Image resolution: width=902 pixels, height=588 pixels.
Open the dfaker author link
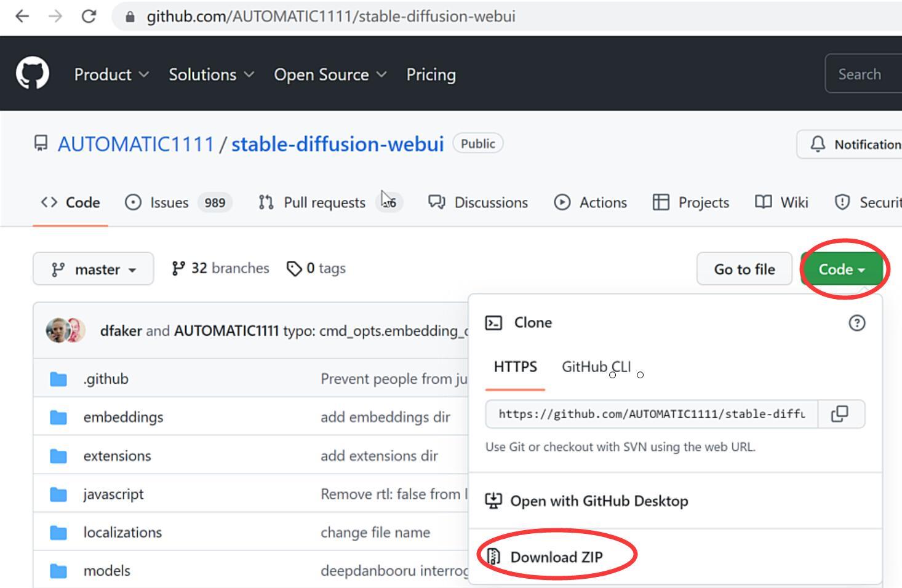pyautogui.click(x=121, y=330)
